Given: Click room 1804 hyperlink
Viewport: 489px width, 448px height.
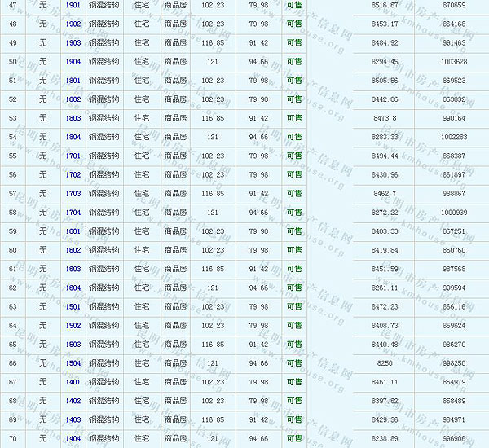Looking at the screenshot, I should pyautogui.click(x=73, y=137).
